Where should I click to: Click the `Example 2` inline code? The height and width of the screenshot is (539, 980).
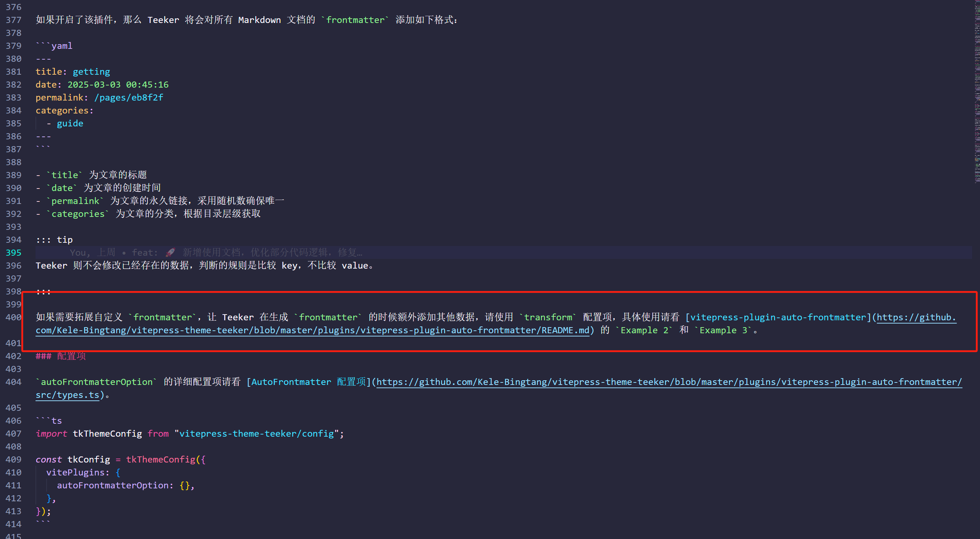(x=644, y=330)
